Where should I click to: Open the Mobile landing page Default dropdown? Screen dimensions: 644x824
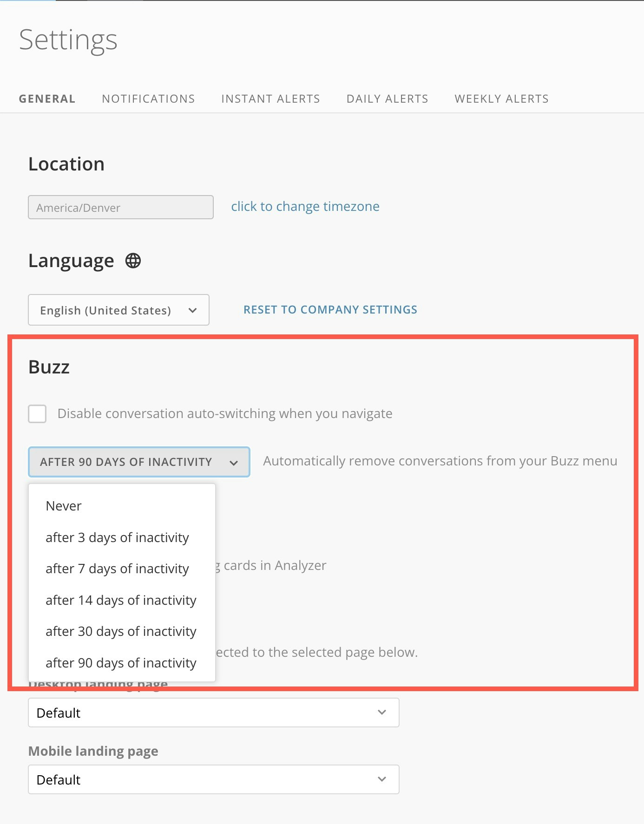pyautogui.click(x=214, y=779)
